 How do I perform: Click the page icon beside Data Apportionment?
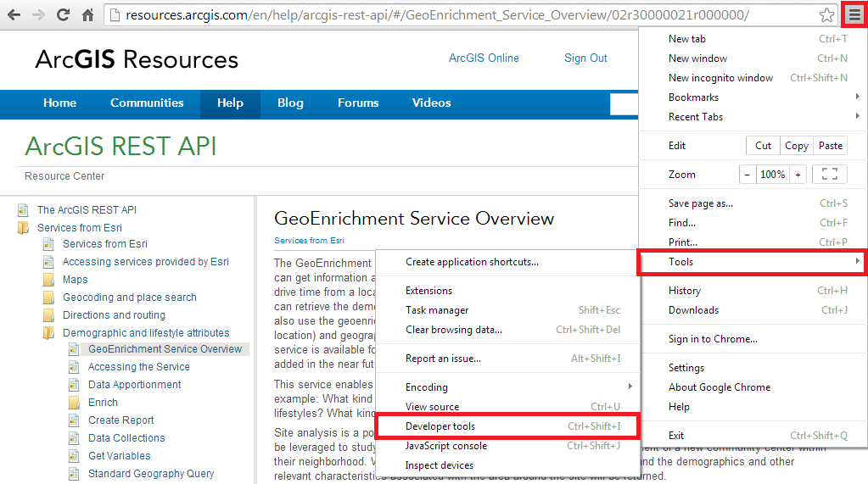point(74,385)
